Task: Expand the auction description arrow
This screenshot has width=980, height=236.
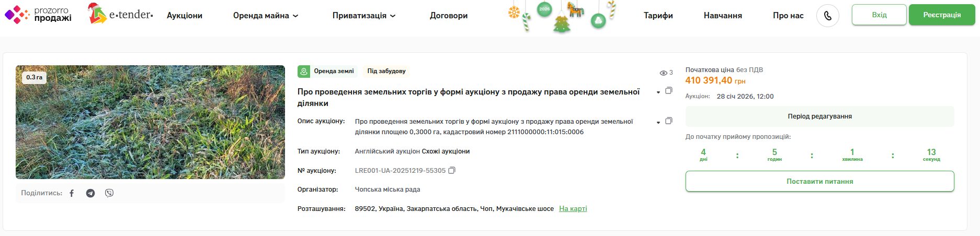Action: [x=658, y=123]
